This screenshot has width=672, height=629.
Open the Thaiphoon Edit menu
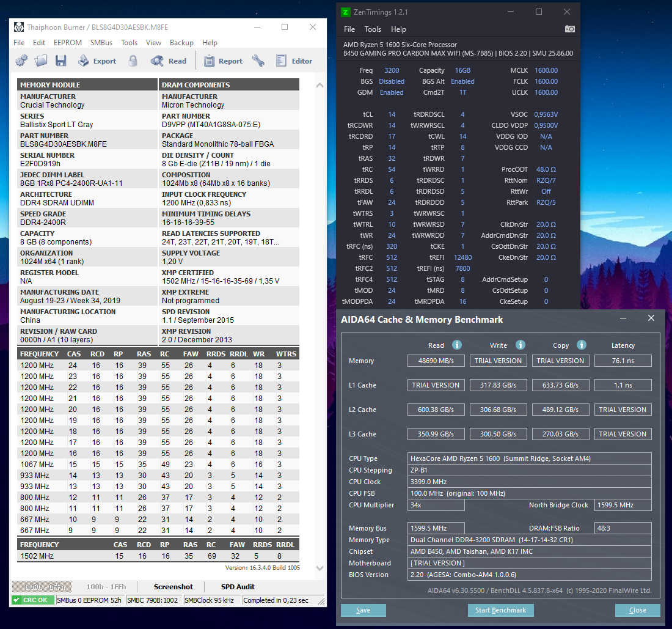pos(39,42)
